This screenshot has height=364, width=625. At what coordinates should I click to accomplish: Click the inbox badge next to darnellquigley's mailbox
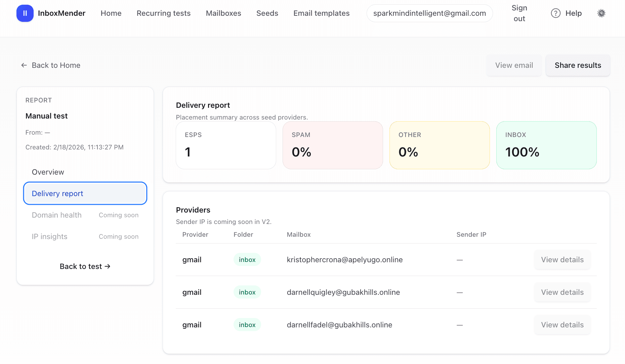[x=247, y=292]
